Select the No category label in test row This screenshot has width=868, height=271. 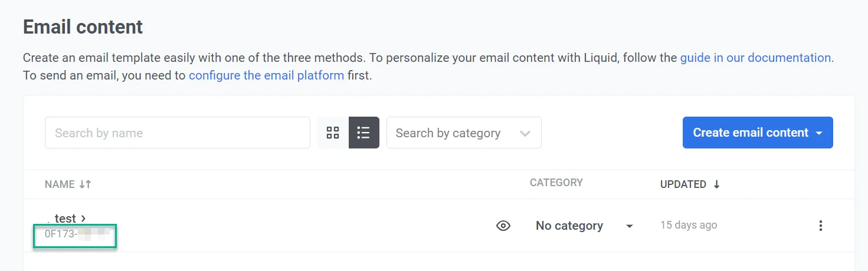click(569, 226)
